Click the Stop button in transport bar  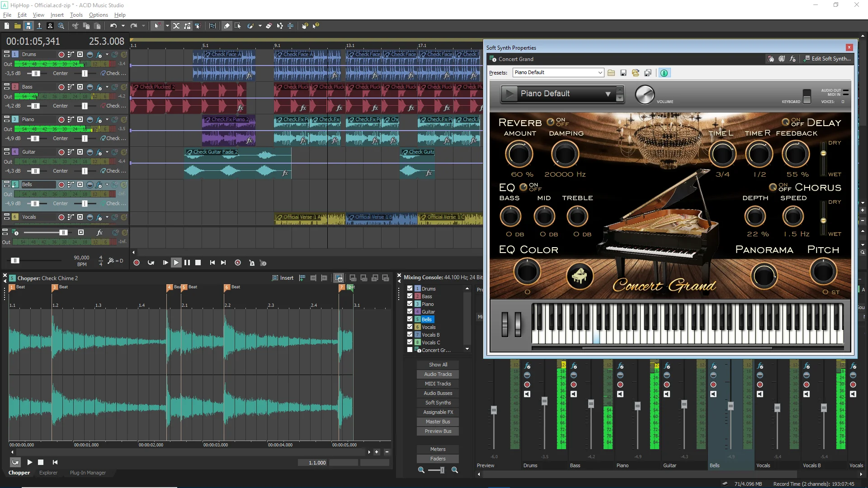click(198, 263)
